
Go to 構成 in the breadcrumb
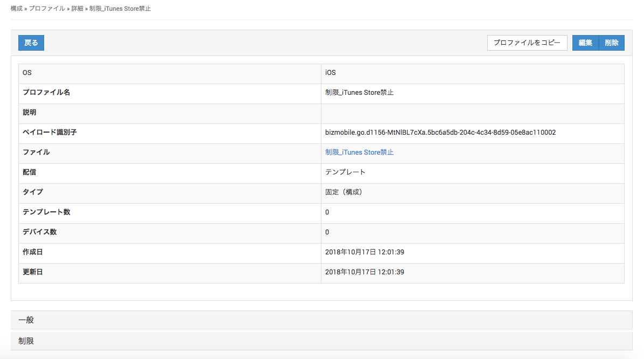pos(17,9)
